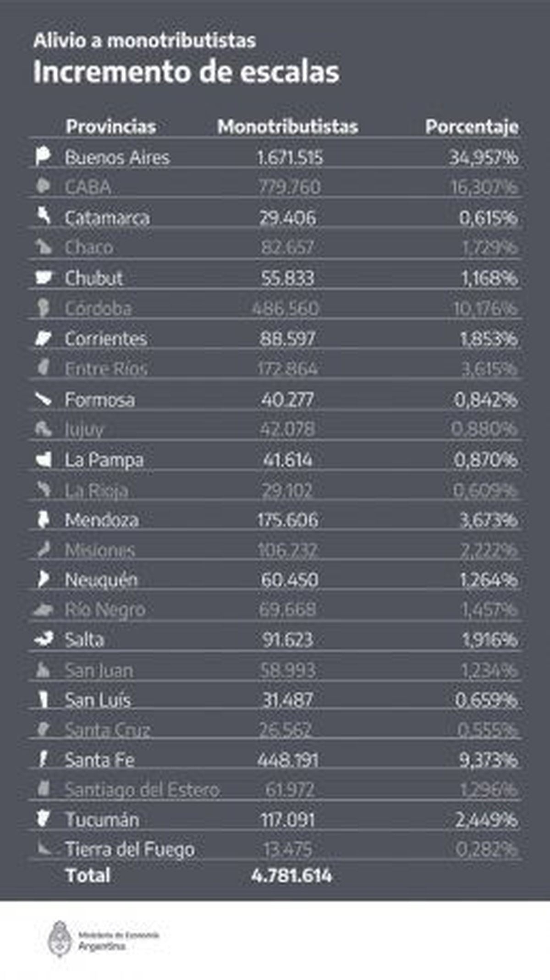This screenshot has height=980, width=550.
Task: Click the total value 4.781.614
Action: point(291,876)
